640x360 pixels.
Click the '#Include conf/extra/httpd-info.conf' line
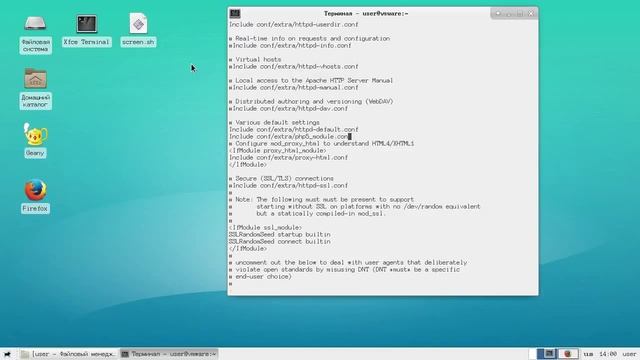point(290,45)
